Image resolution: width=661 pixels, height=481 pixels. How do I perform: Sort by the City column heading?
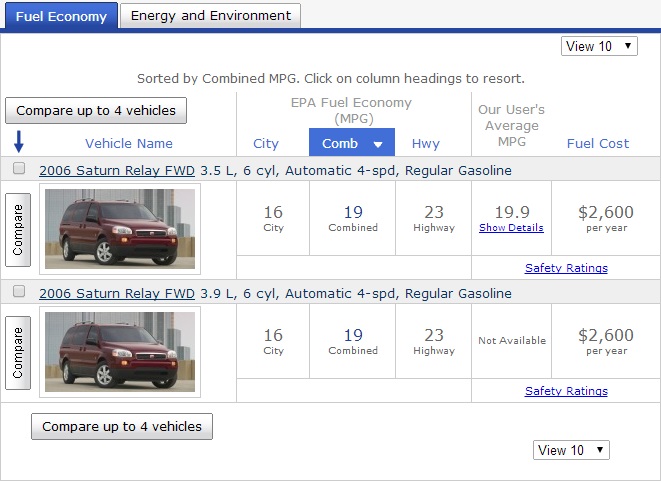(x=266, y=144)
